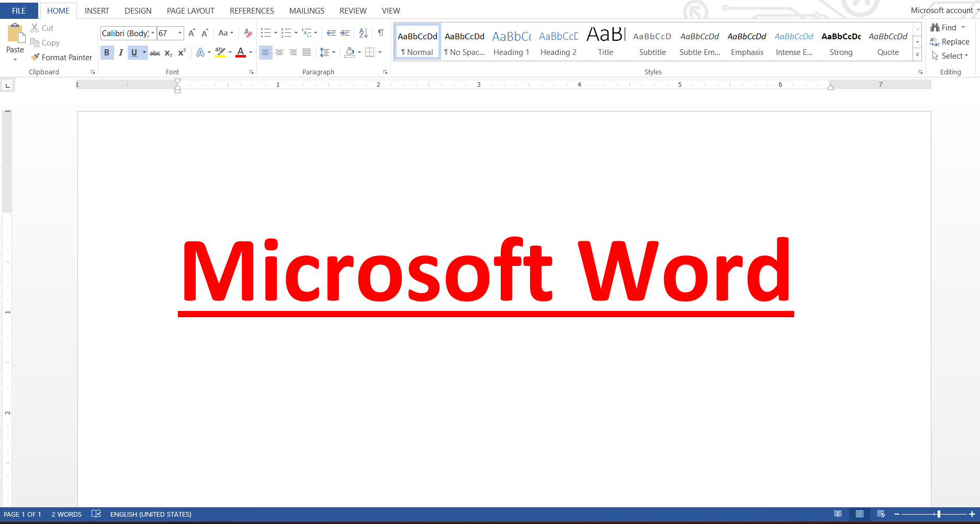Apply the yellow text highlight color
This screenshot has width=980, height=524.
[x=220, y=52]
